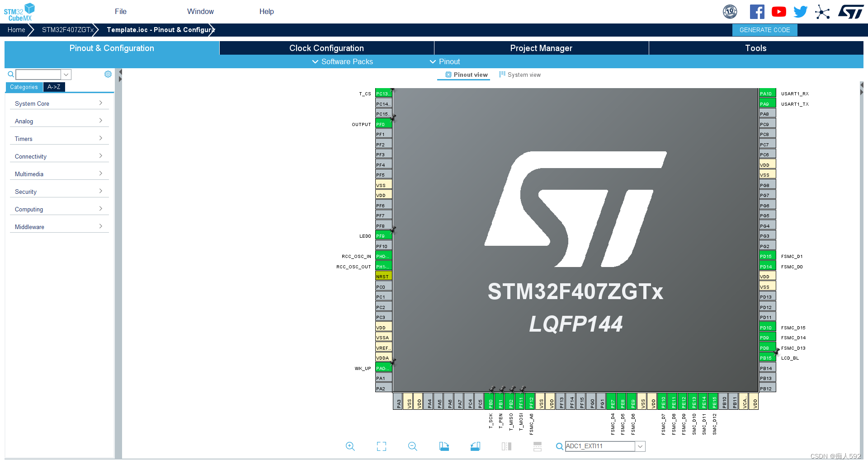Click the STM32F407ZGTx breadcrumb
Screen dimensions: 868x464
tap(68, 30)
